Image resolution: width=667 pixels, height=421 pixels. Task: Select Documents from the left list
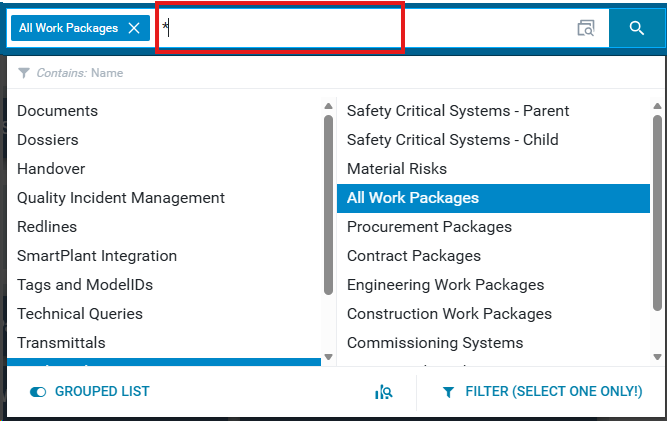[57, 111]
